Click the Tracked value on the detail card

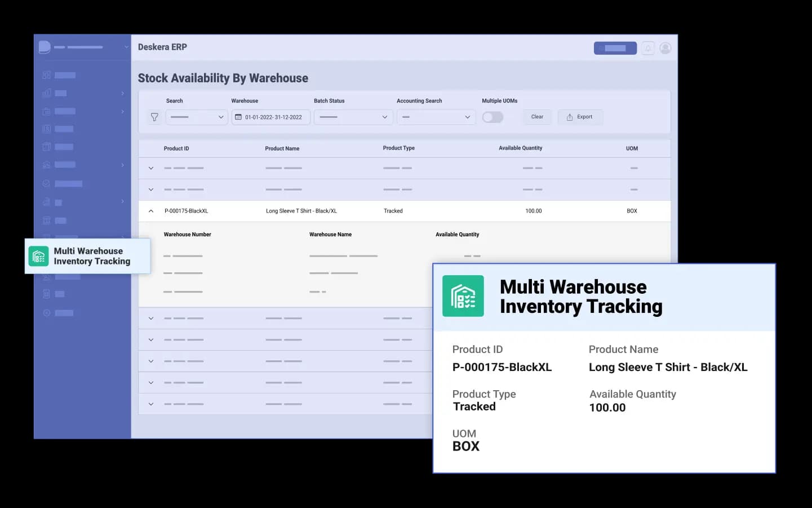(474, 407)
